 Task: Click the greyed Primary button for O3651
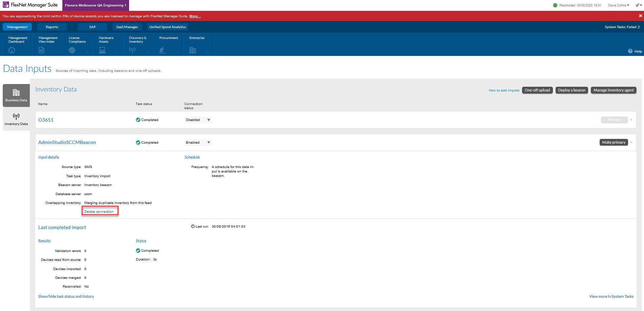click(614, 120)
